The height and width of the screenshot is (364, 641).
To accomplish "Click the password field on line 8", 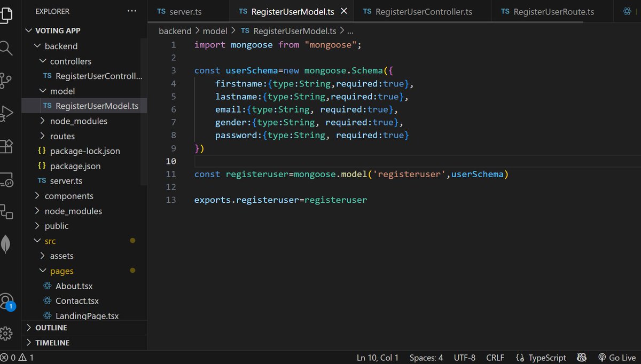I will click(236, 135).
